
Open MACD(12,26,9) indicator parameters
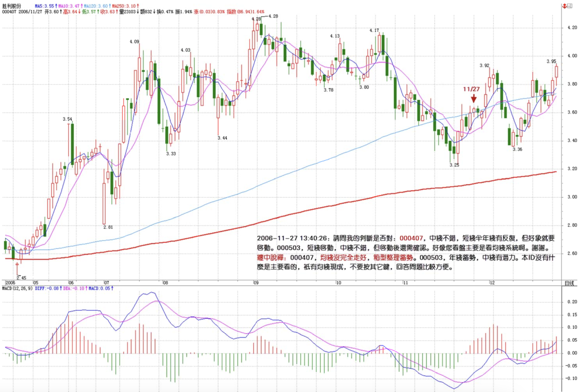[17, 288]
